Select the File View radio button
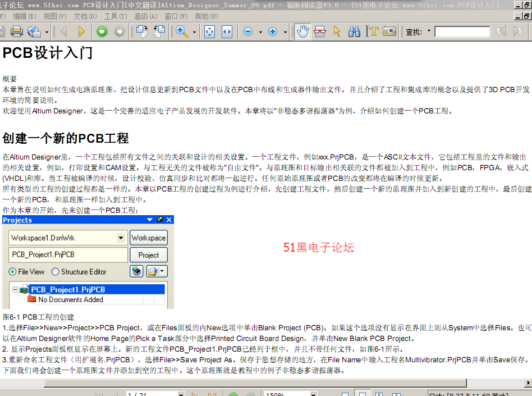The width and height of the screenshot is (532, 396). tap(12, 272)
